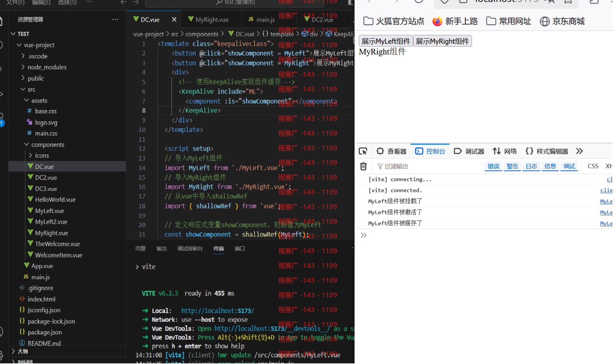Open the 调试控制台 panel tab
The height and width of the screenshot is (364, 616).
click(190, 249)
